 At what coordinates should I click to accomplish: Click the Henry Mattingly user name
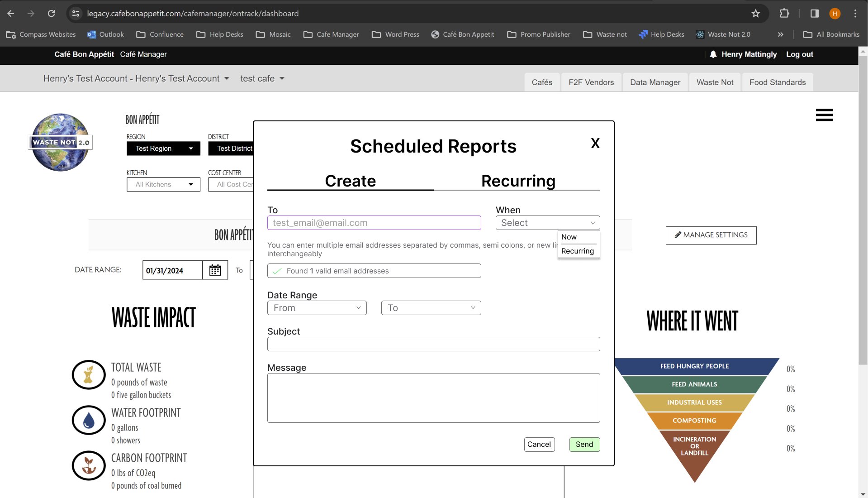[x=749, y=54]
